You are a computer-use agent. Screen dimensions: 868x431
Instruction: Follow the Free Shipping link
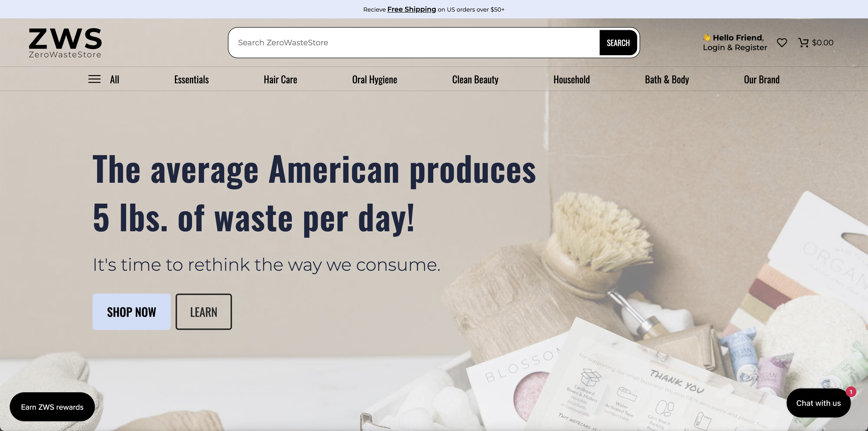click(x=411, y=9)
